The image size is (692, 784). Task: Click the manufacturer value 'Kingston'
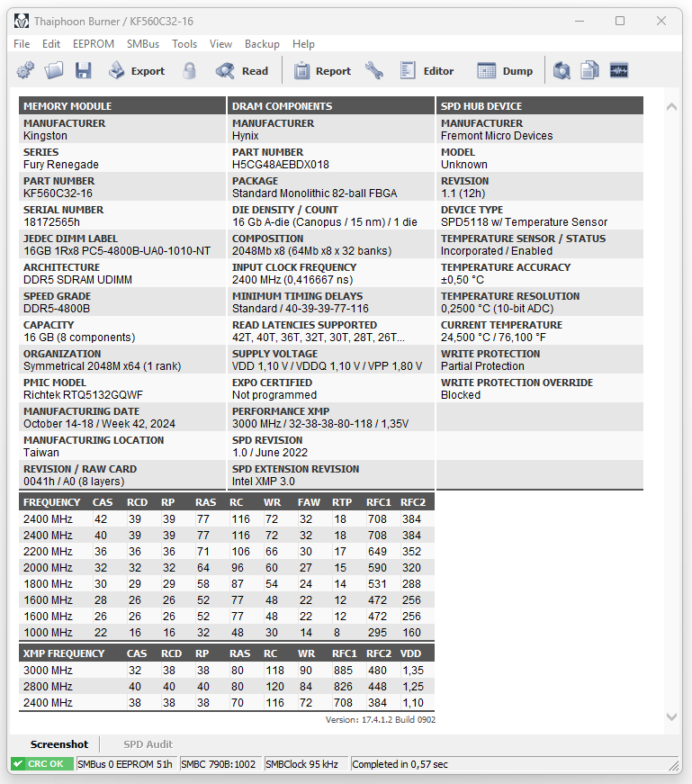(x=45, y=136)
